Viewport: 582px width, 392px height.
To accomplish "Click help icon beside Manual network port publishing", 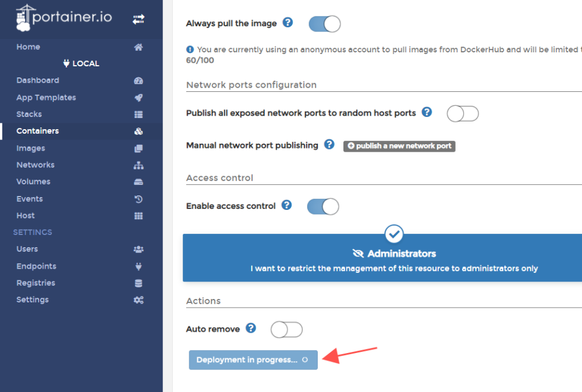I will (x=329, y=144).
